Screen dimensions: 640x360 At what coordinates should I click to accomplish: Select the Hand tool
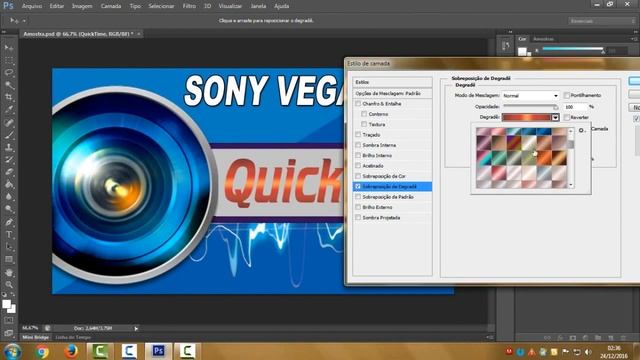(x=9, y=272)
